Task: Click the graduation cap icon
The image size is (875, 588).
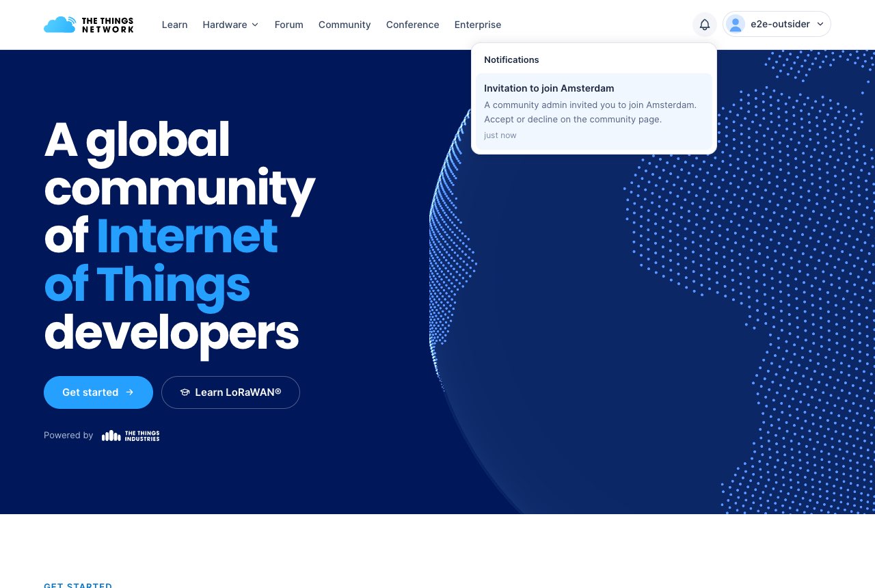Action: pyautogui.click(x=185, y=392)
